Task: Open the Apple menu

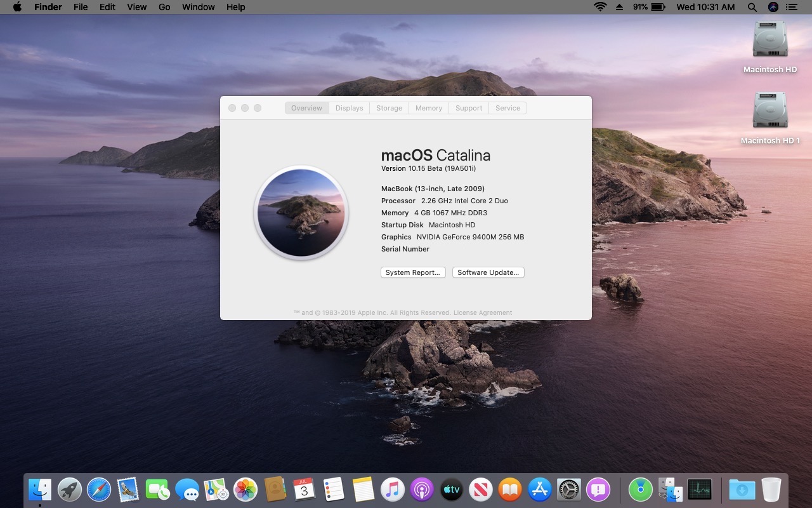Action: tap(17, 7)
